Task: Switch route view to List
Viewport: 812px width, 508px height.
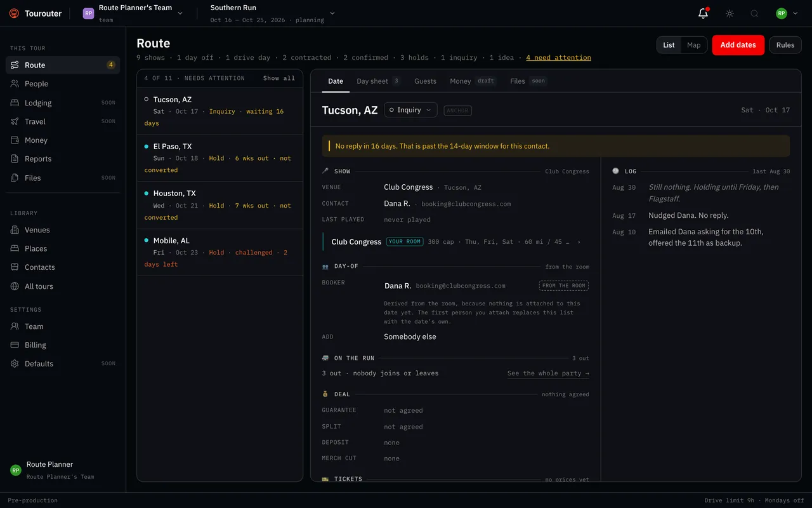Action: [x=669, y=45]
